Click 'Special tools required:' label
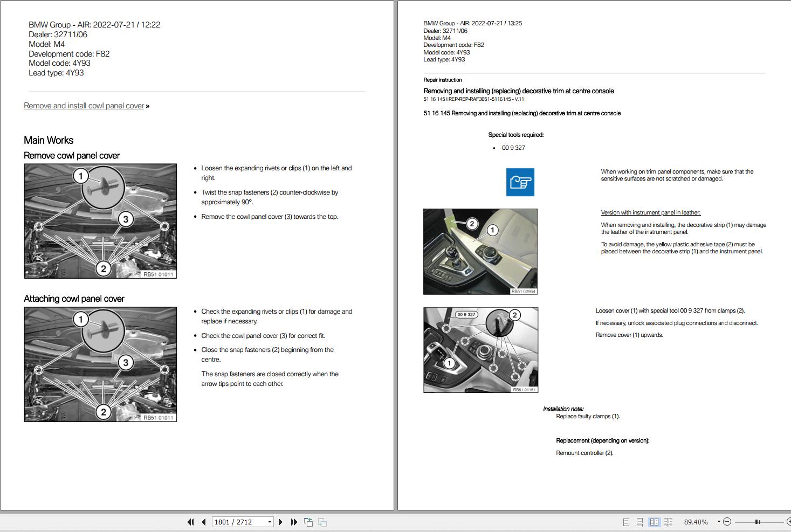The image size is (791, 532). click(x=516, y=135)
